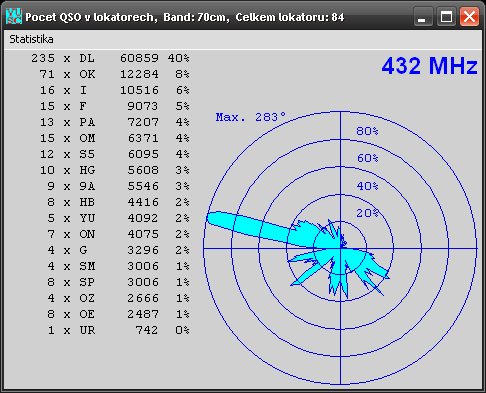Select the HG row with 5608 points
This screenshot has width=486, height=393.
tap(114, 170)
